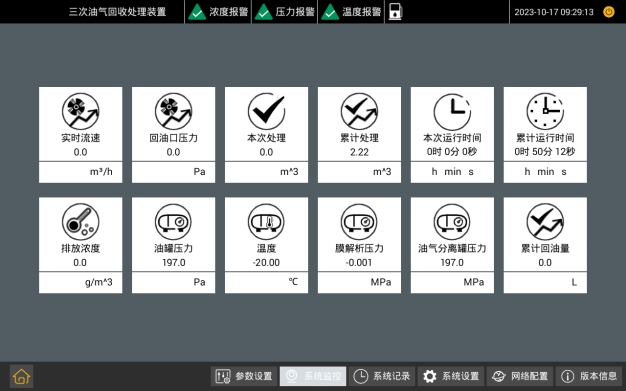This screenshot has width=626, height=391.
Task: Click the ℃ unit field
Action: click(x=267, y=282)
